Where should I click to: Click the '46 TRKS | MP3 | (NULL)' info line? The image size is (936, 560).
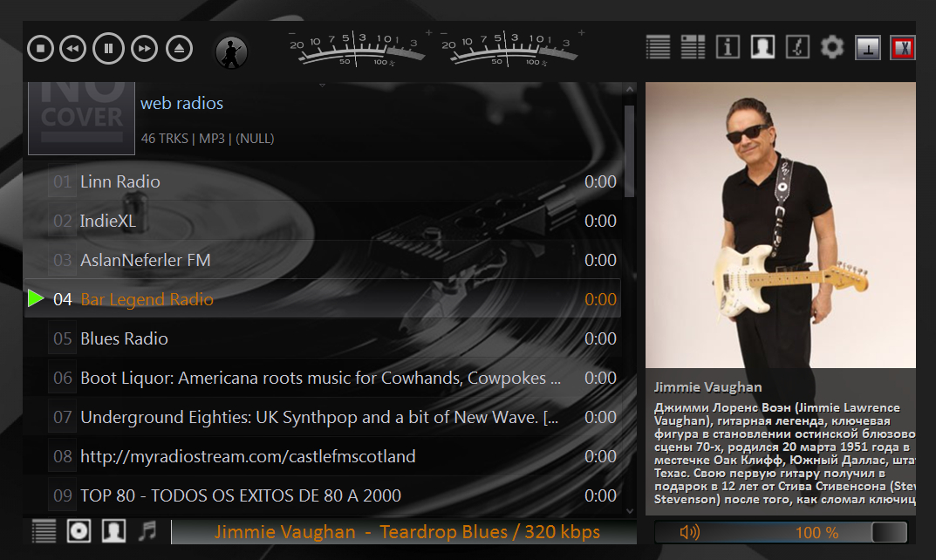pyautogui.click(x=208, y=139)
